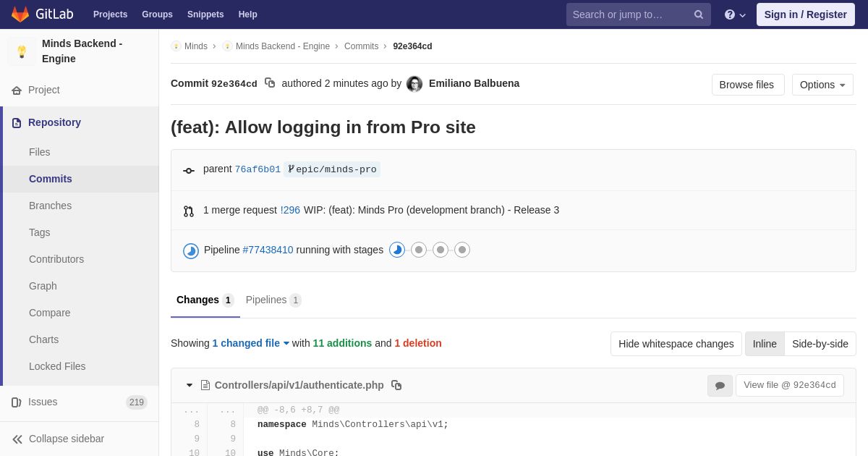Open Contributors in repository sidebar
The width and height of the screenshot is (868, 456).
click(56, 259)
